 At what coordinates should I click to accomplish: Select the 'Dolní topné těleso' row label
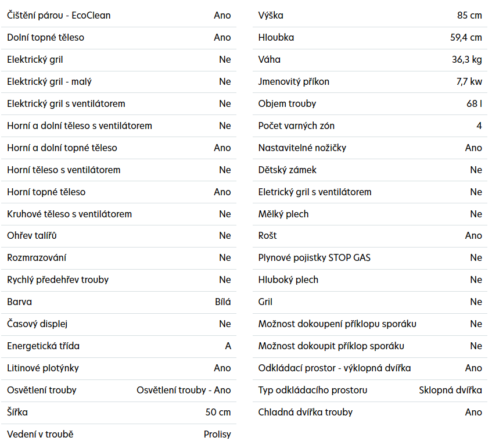point(45,38)
